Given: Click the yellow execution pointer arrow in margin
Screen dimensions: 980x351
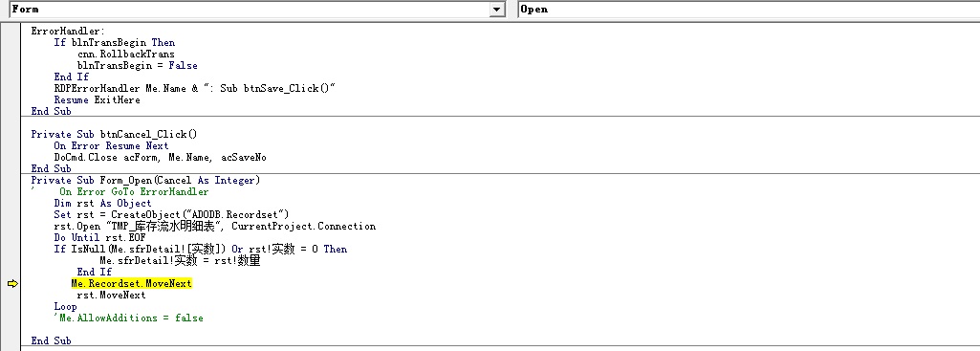Looking at the screenshot, I should click(12, 284).
